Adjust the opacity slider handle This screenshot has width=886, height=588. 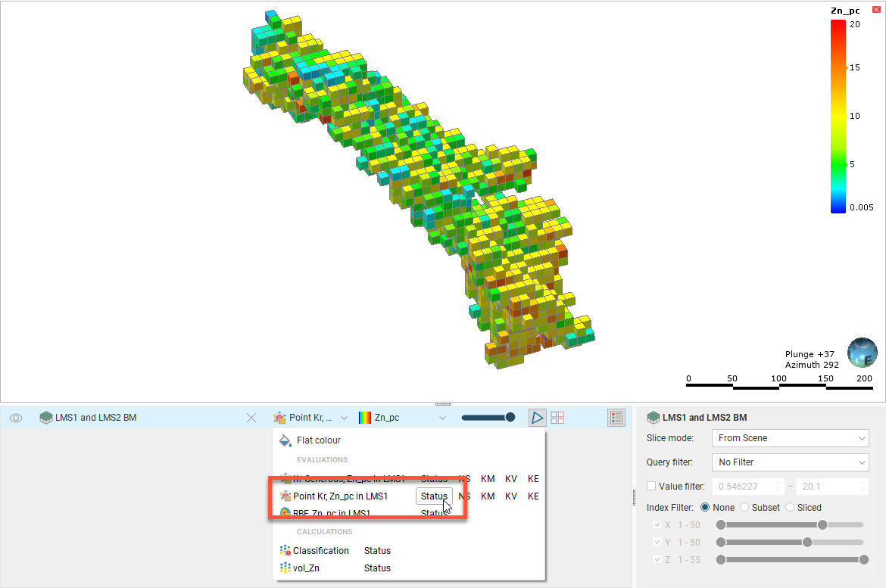510,418
